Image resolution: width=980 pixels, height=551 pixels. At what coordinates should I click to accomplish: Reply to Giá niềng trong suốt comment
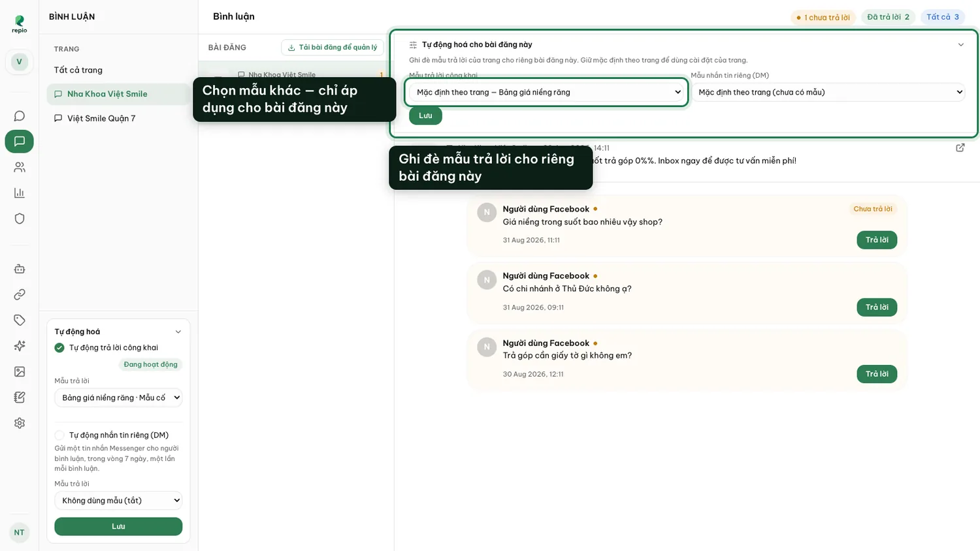(x=877, y=240)
